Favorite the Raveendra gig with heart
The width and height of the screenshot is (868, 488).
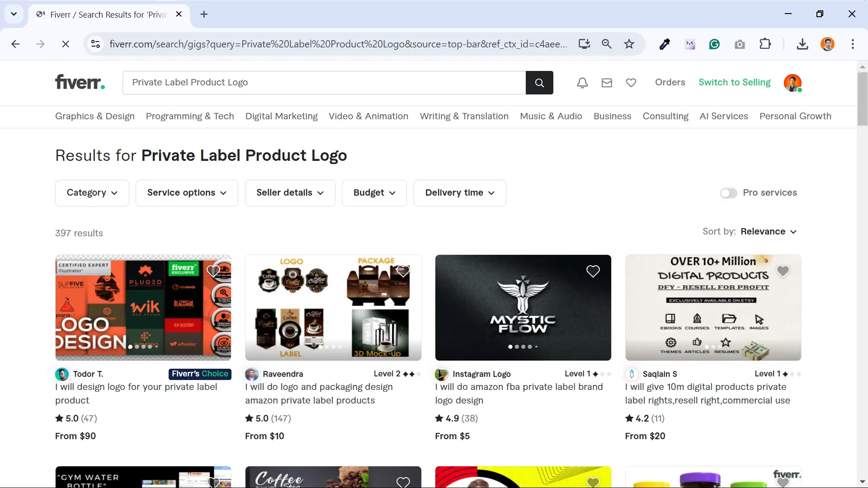pyautogui.click(x=403, y=271)
